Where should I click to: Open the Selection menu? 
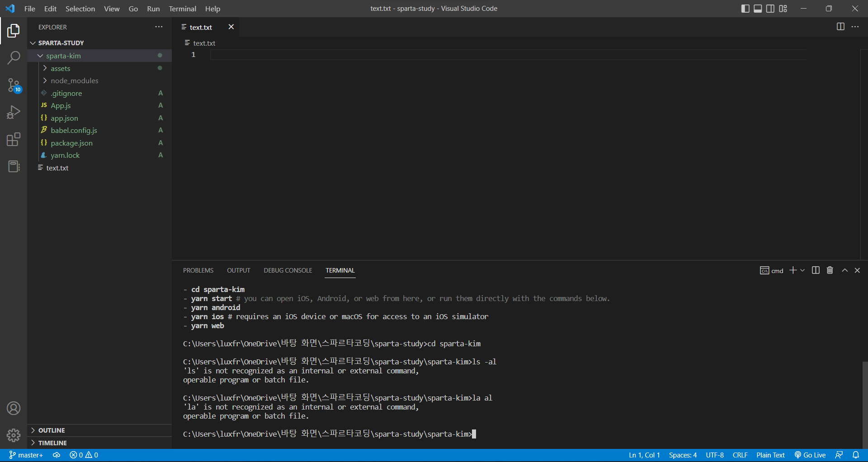pos(80,9)
